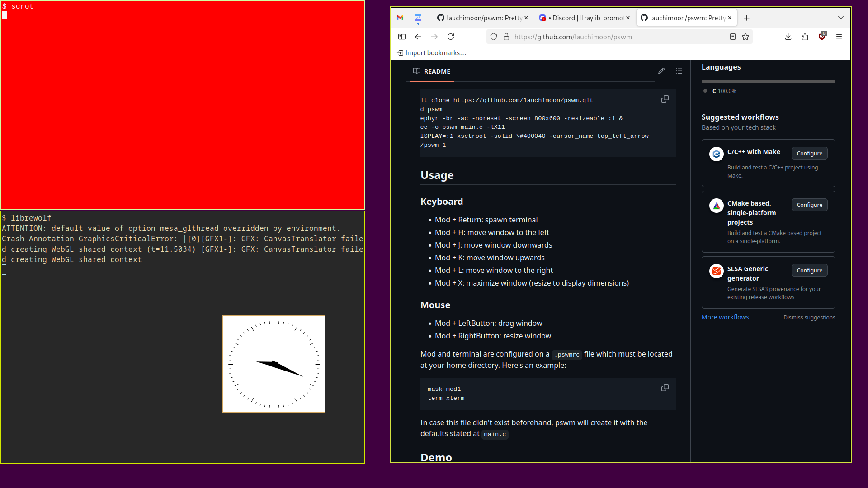Open the downloads panel
The image size is (868, 488).
(788, 37)
